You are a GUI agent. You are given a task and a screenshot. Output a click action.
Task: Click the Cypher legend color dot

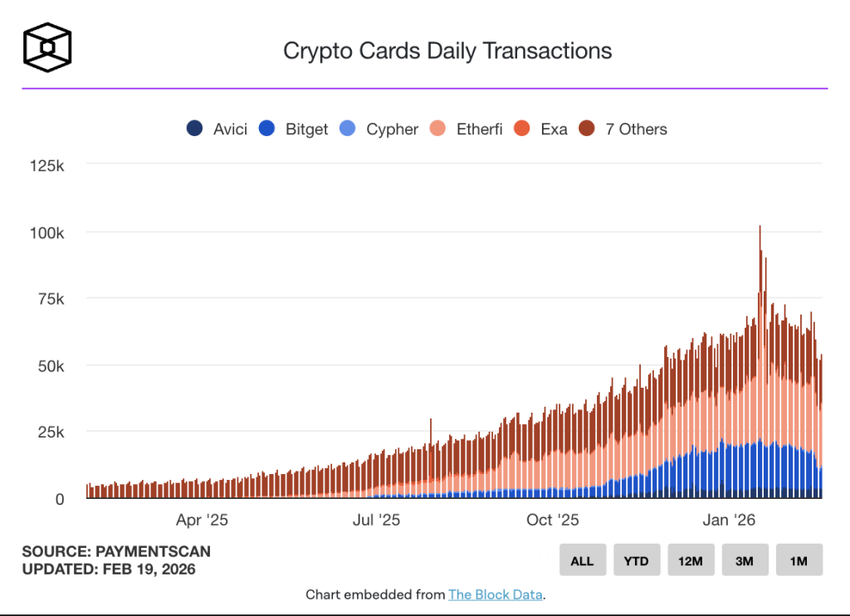point(348,129)
